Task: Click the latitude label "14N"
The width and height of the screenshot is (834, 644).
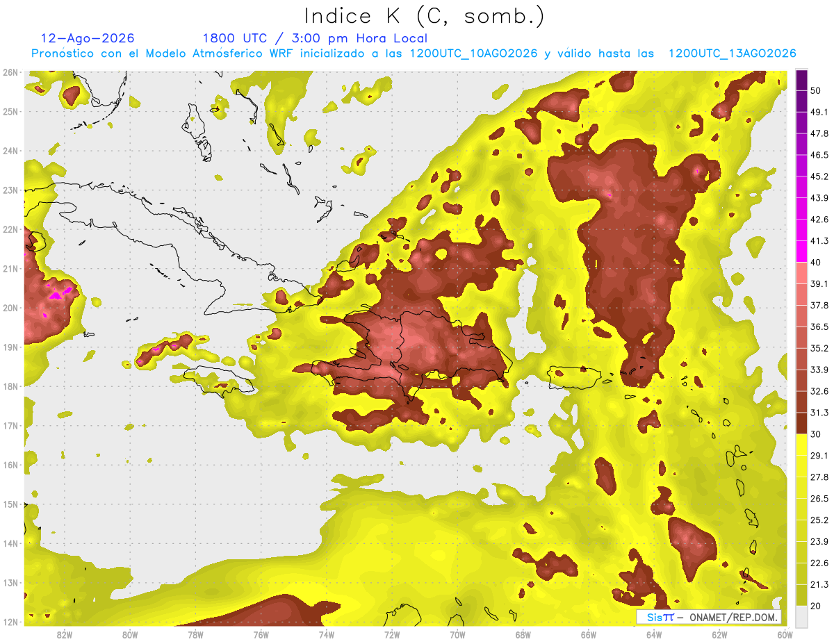Action: (x=10, y=543)
